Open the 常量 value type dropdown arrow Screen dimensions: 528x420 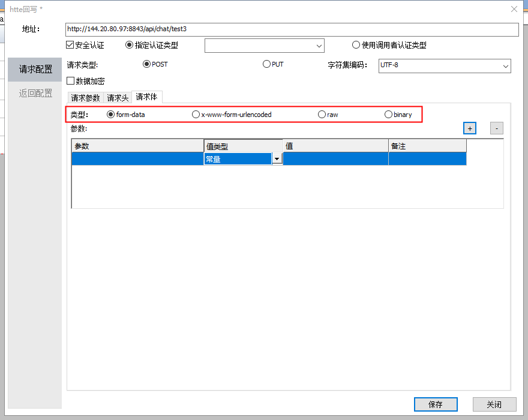(x=277, y=159)
